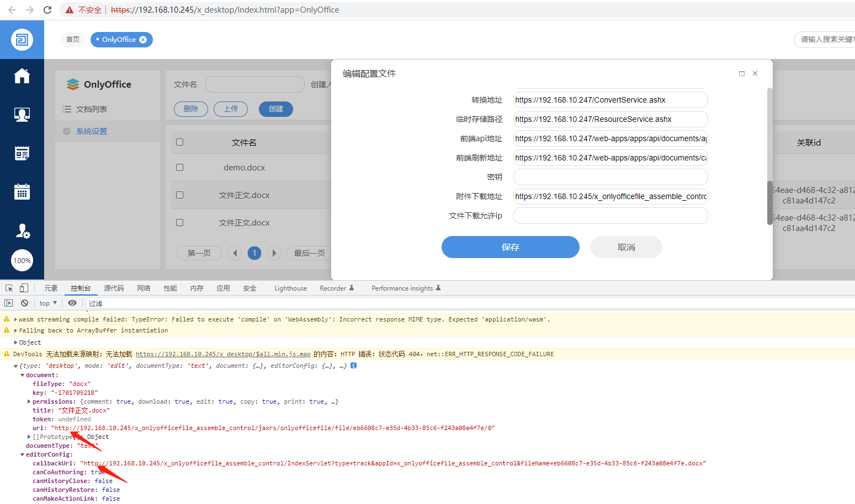This screenshot has width=855, height=504.
Task: Go to the next page arrow in pagination
Action: (x=274, y=253)
